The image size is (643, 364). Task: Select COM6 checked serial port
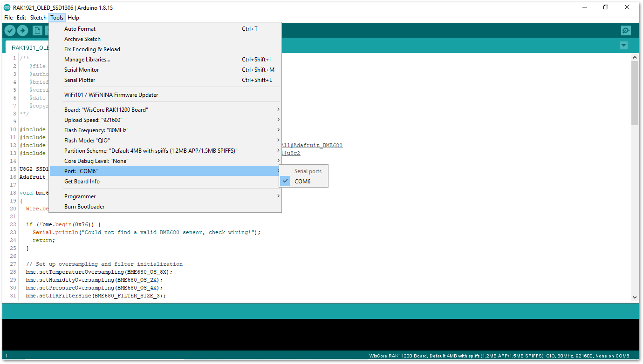tap(303, 182)
